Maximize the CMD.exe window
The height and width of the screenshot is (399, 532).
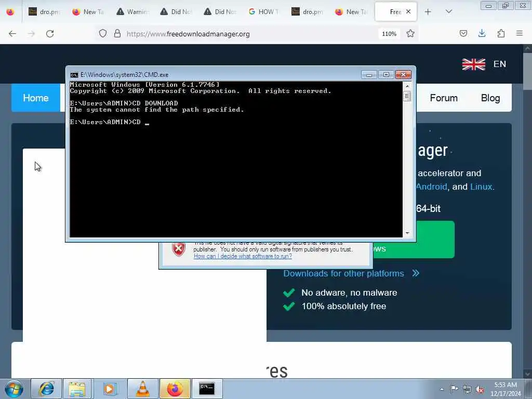coord(386,75)
